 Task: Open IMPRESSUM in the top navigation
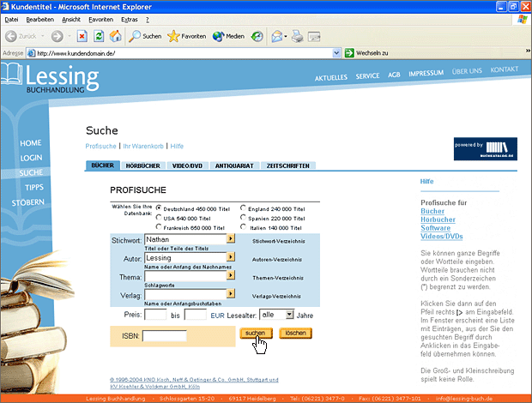point(426,73)
